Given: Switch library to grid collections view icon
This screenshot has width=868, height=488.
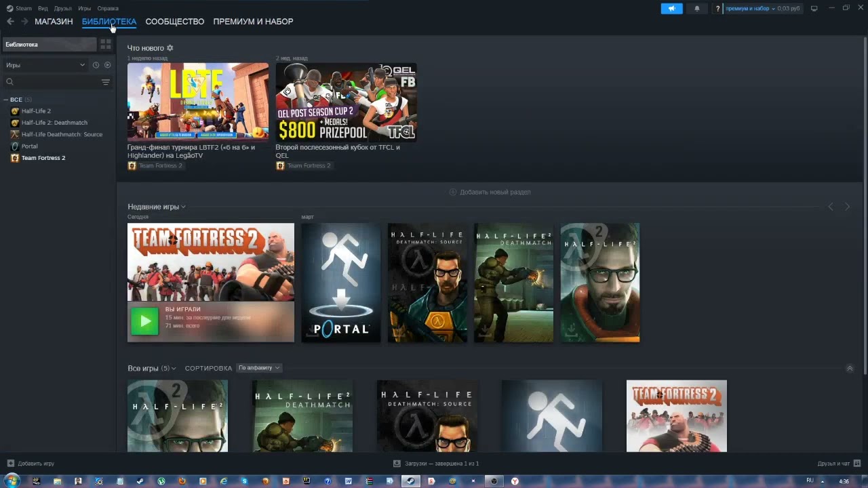Looking at the screenshot, I should [x=106, y=45].
